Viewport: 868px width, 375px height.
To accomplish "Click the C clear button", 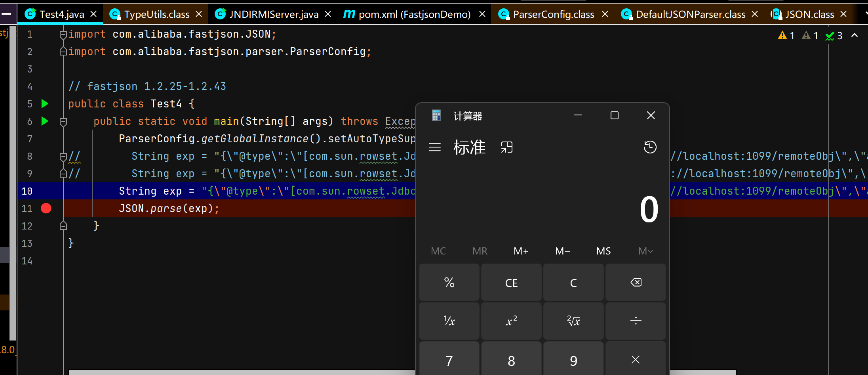I will (573, 283).
